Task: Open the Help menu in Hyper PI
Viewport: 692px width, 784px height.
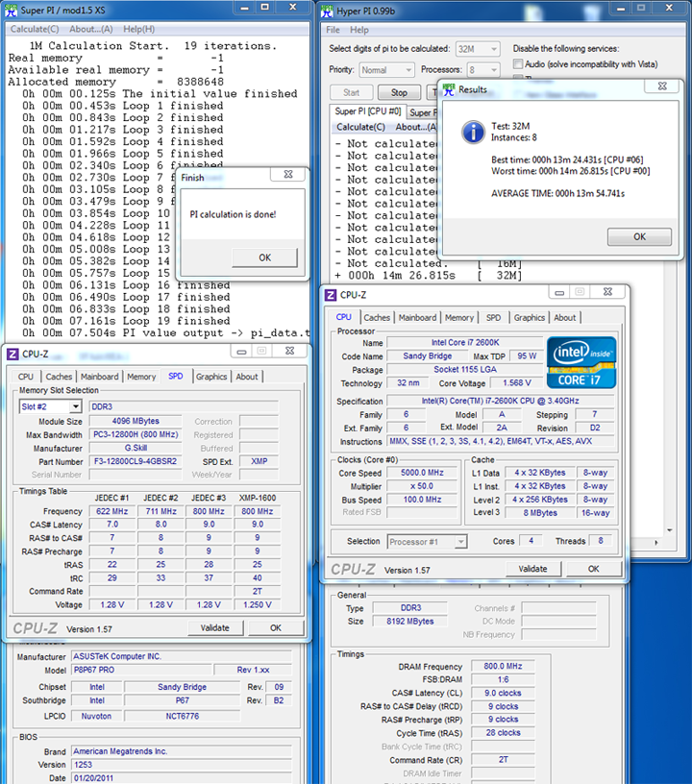Action: (x=359, y=30)
